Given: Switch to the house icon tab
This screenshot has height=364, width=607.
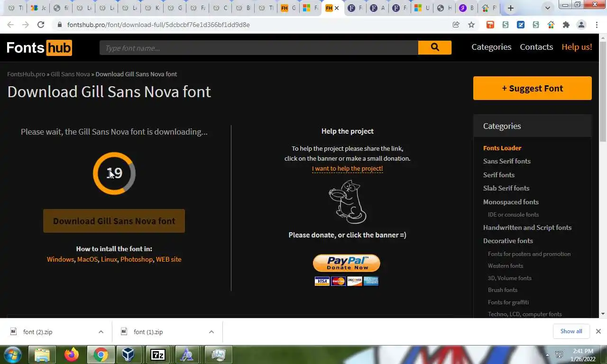Looking at the screenshot, I should coord(489,8).
